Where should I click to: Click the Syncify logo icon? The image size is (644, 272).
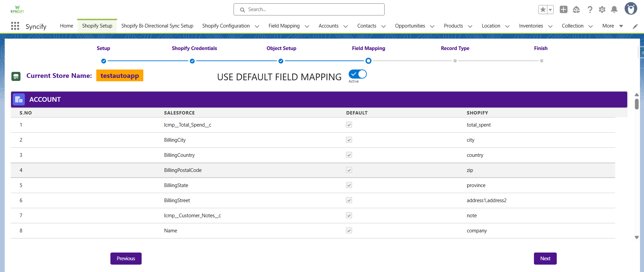point(17,9)
